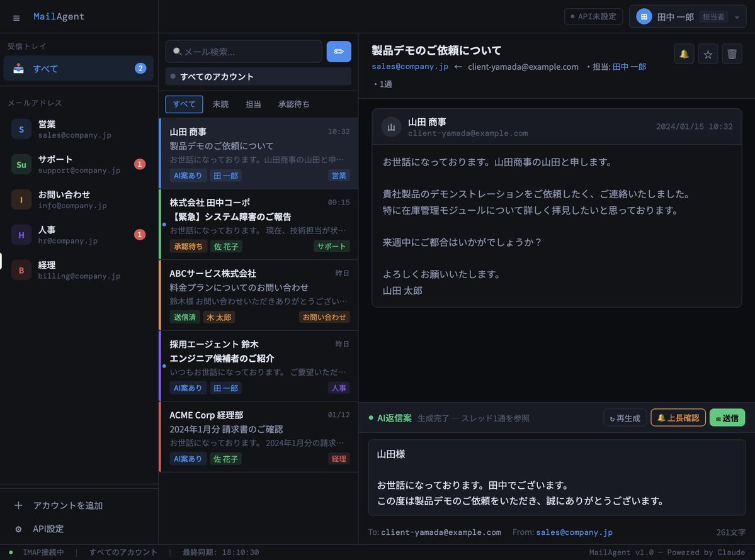Select the 未読 filter tab
The image size is (755, 560).
point(220,104)
